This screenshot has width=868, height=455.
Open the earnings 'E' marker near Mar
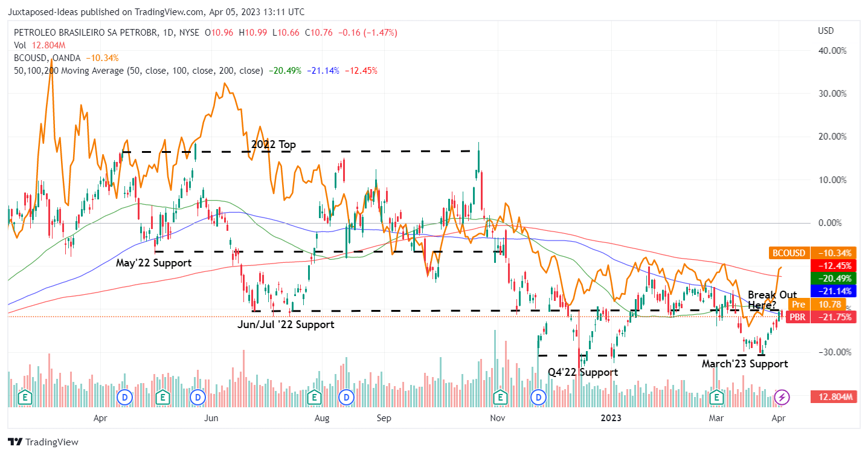pos(716,397)
